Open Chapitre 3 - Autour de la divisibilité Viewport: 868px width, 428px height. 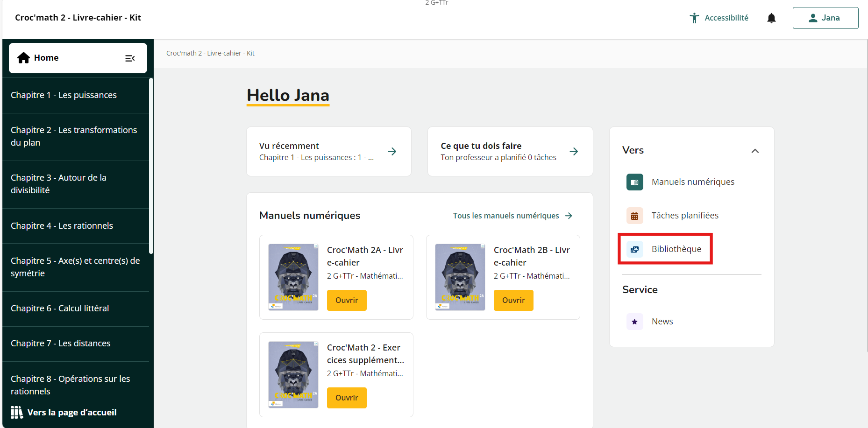(76, 184)
